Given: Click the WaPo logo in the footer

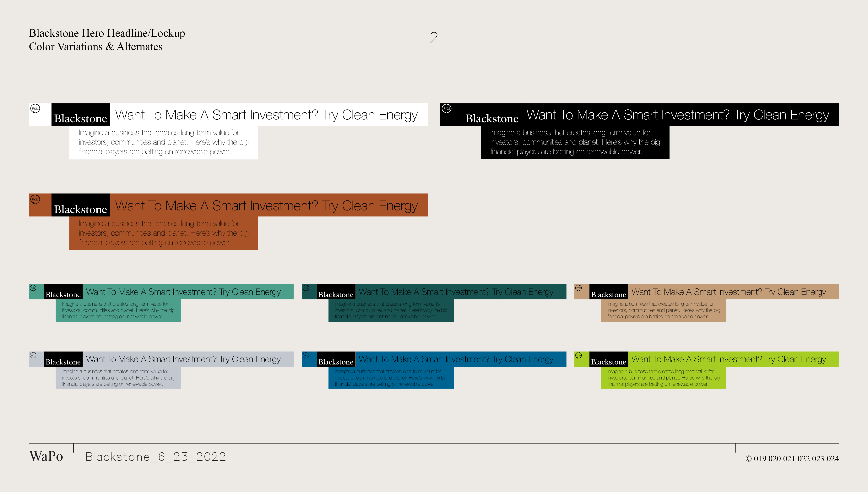Looking at the screenshot, I should (46, 456).
